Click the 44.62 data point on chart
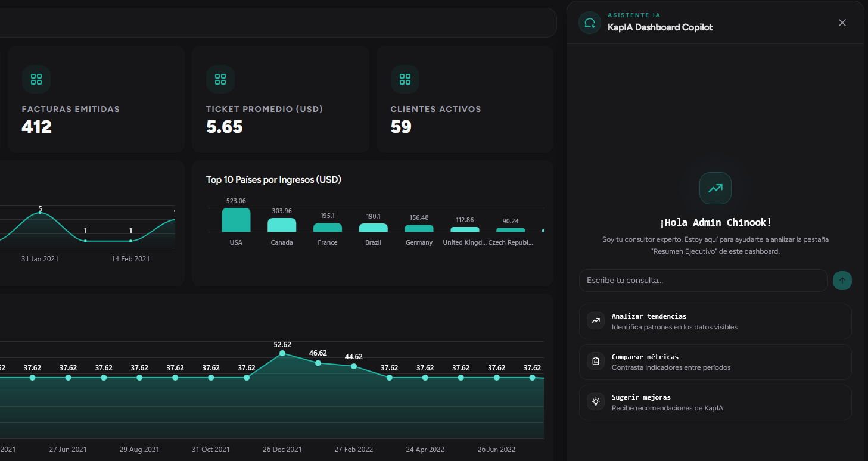Image resolution: width=868 pixels, height=461 pixels. pos(354,366)
